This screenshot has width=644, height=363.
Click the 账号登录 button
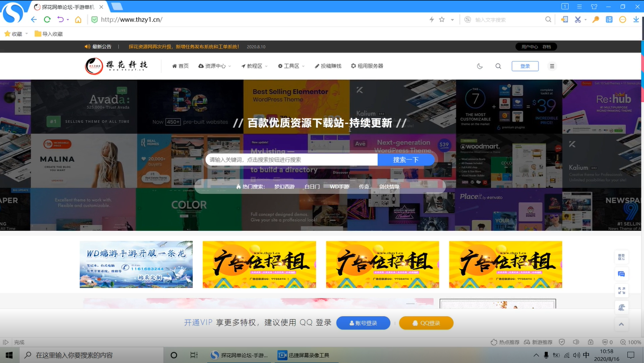(x=364, y=323)
